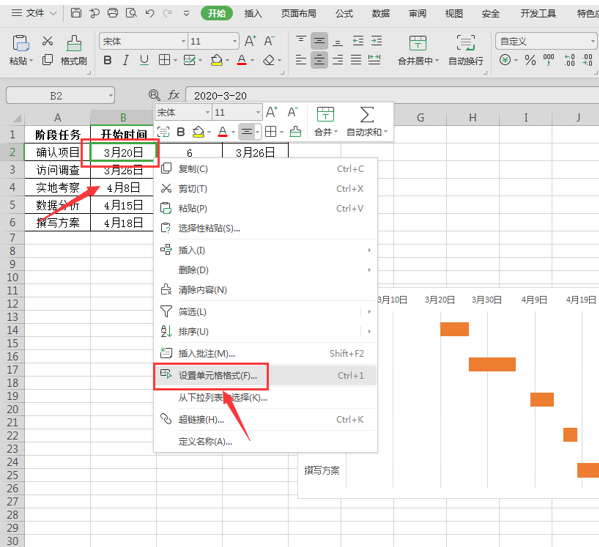Toggle Bold in the ribbon

pos(108,60)
